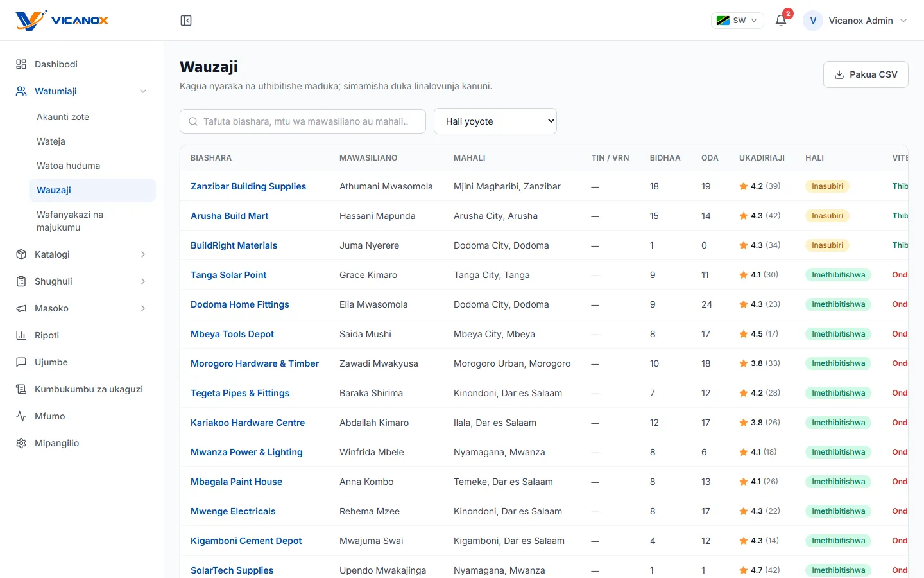Collapse the Watumiaji submenu chevron
Viewport: 924px width, 578px height.
[x=143, y=91]
